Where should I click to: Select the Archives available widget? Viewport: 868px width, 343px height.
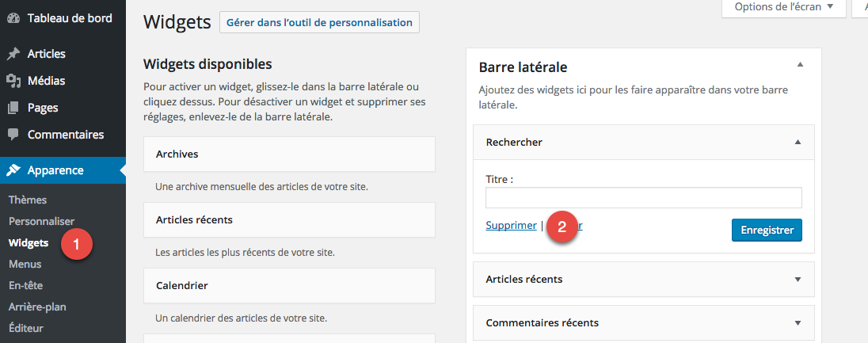(x=290, y=154)
